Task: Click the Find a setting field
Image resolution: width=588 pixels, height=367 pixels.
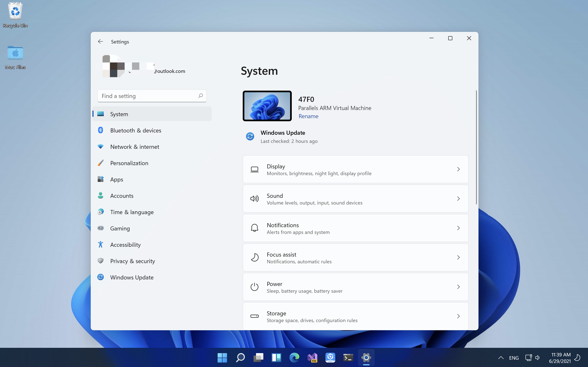Action: point(152,96)
